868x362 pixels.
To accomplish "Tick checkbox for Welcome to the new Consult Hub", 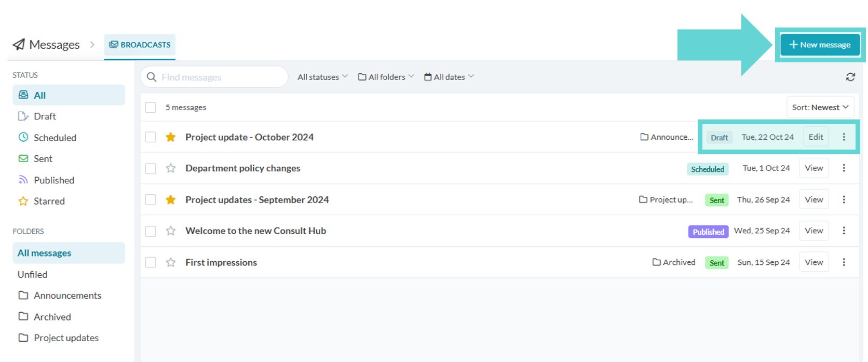I will pos(151,231).
